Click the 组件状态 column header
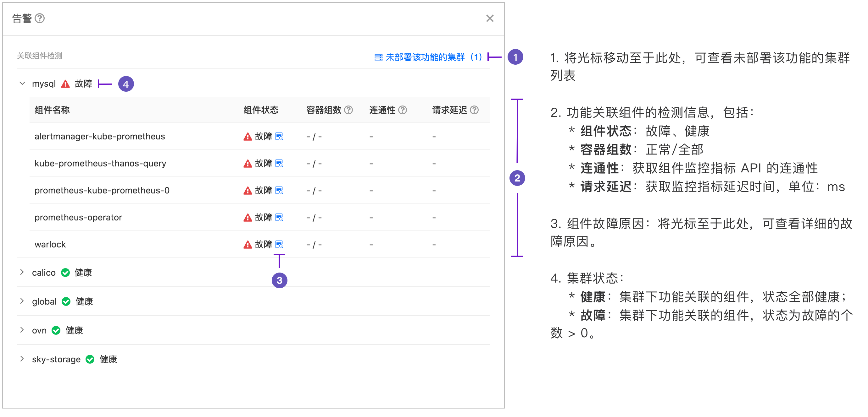Screen dimensions: 868x417 point(261,110)
